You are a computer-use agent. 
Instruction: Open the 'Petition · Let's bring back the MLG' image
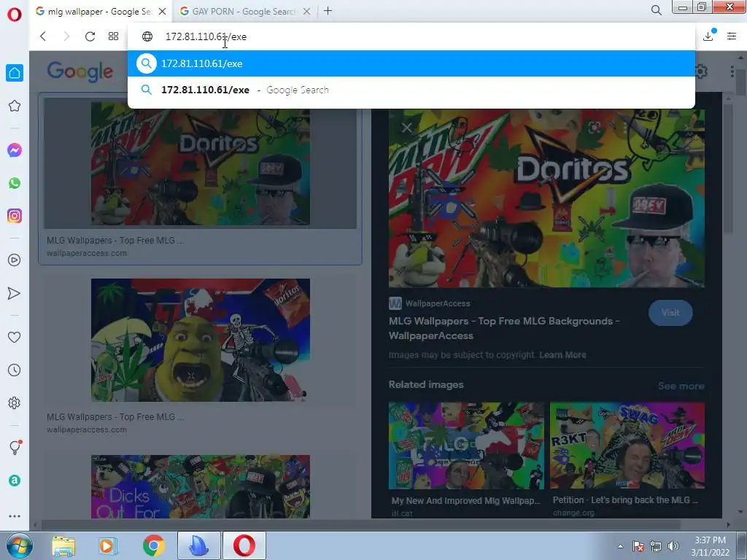(627, 446)
